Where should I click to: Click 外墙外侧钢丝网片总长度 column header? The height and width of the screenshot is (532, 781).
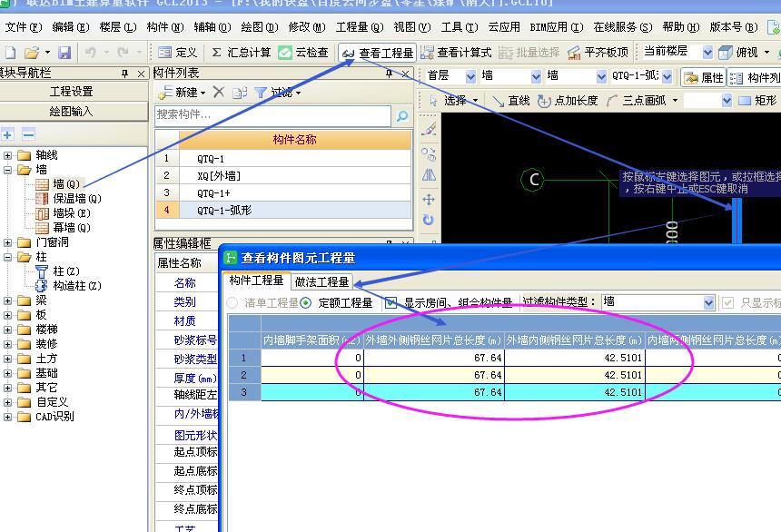click(x=433, y=340)
